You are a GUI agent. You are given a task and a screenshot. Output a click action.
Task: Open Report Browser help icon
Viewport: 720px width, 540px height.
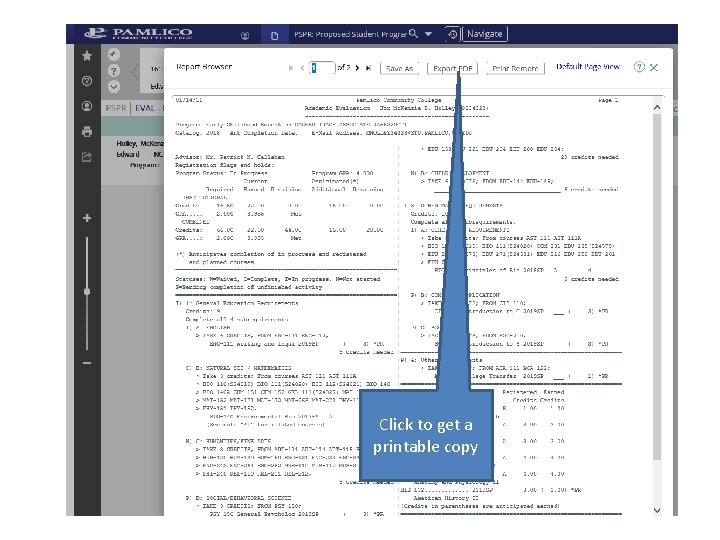click(639, 67)
